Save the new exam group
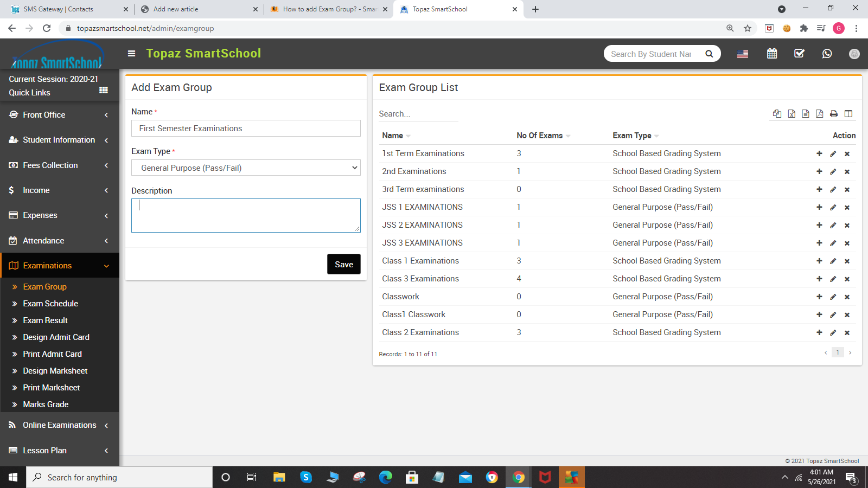 coord(343,264)
